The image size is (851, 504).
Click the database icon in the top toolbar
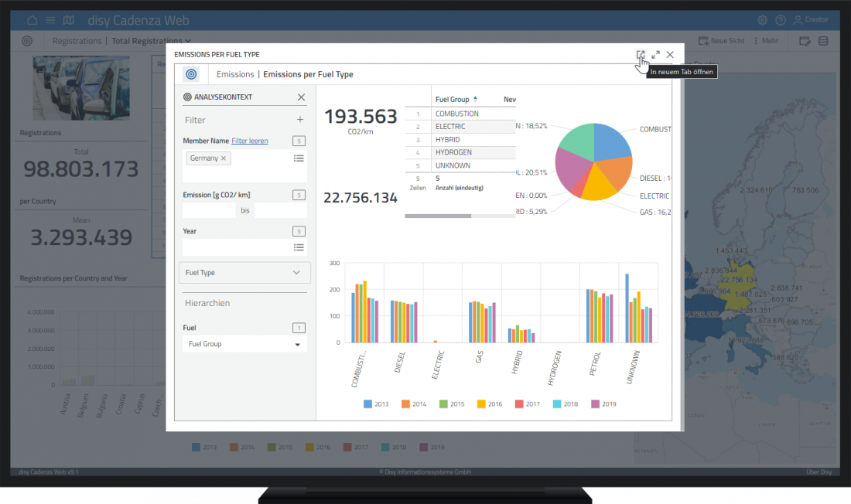click(822, 40)
